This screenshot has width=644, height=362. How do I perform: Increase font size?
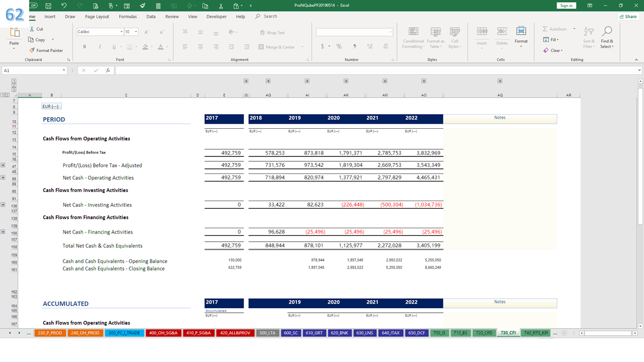(146, 32)
